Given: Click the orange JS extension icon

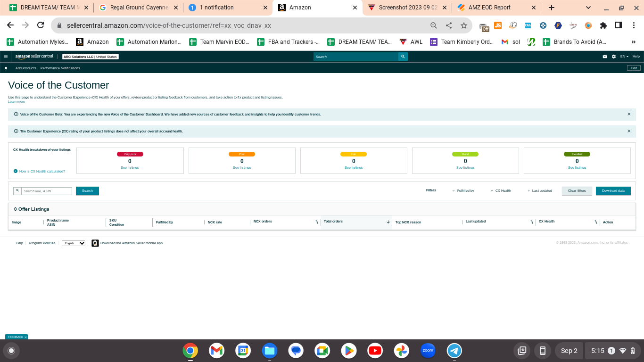Looking at the screenshot, I should pos(498,25).
